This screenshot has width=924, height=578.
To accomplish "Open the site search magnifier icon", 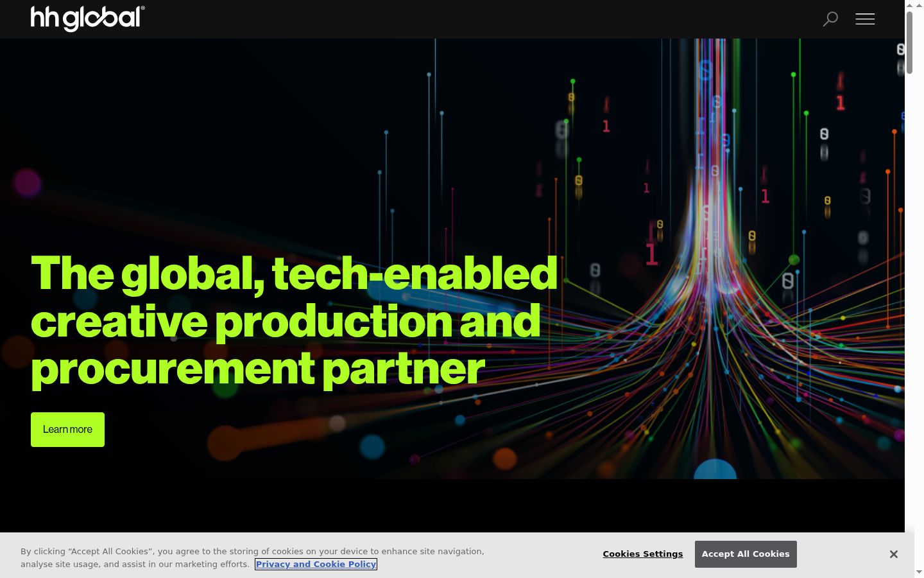I will pyautogui.click(x=830, y=19).
